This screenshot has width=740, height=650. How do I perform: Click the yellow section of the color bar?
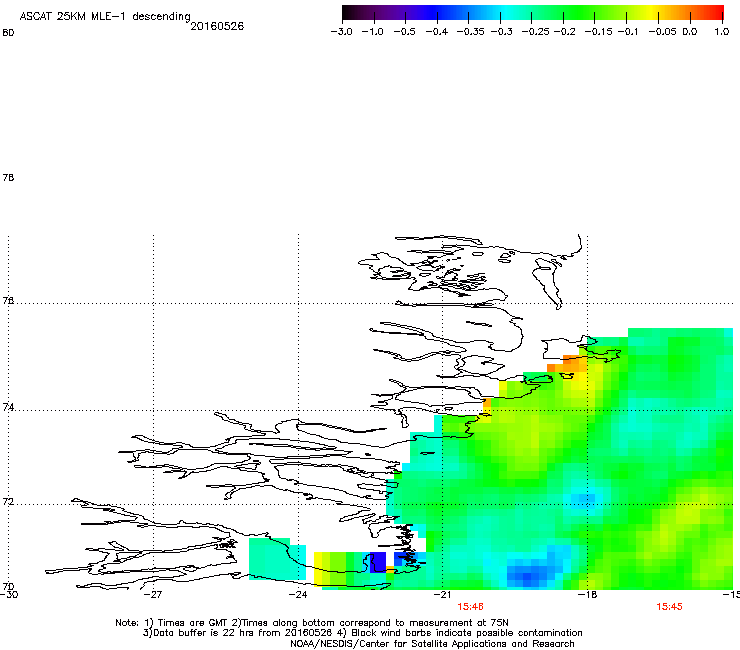click(650, 12)
